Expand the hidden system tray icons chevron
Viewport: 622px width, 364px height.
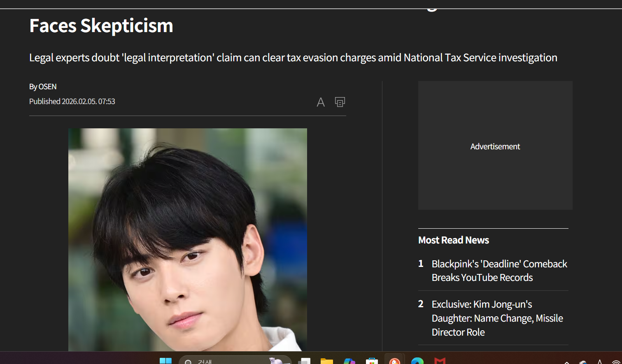(x=567, y=362)
